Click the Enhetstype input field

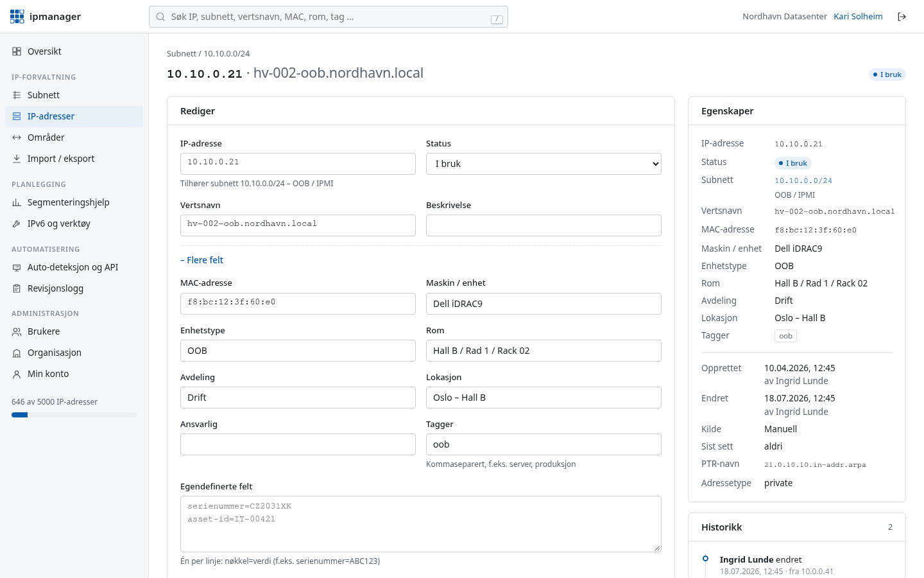pos(298,351)
